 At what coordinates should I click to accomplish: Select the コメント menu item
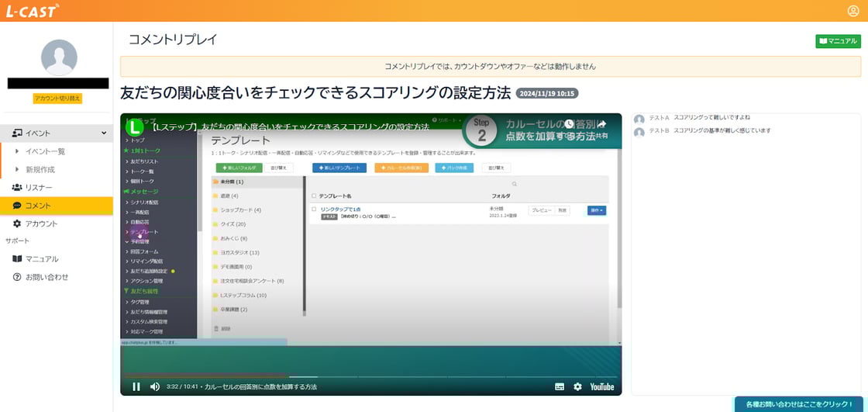coord(57,206)
